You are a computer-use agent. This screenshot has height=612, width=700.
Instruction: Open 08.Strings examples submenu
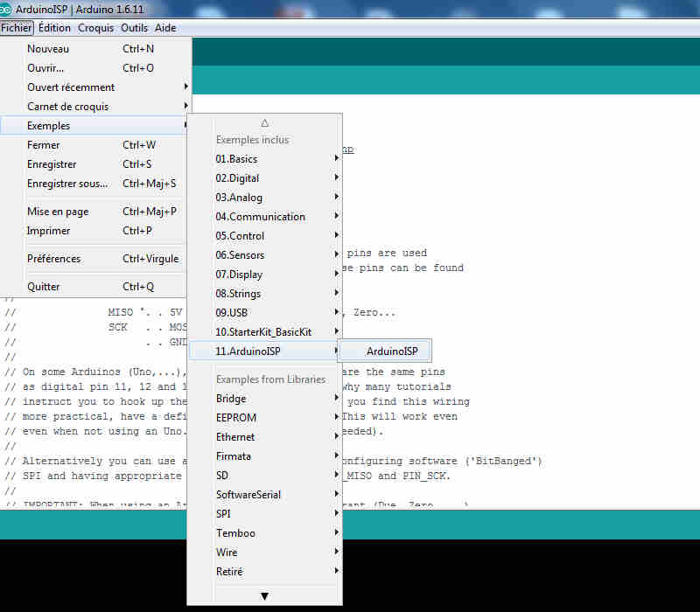(x=265, y=294)
